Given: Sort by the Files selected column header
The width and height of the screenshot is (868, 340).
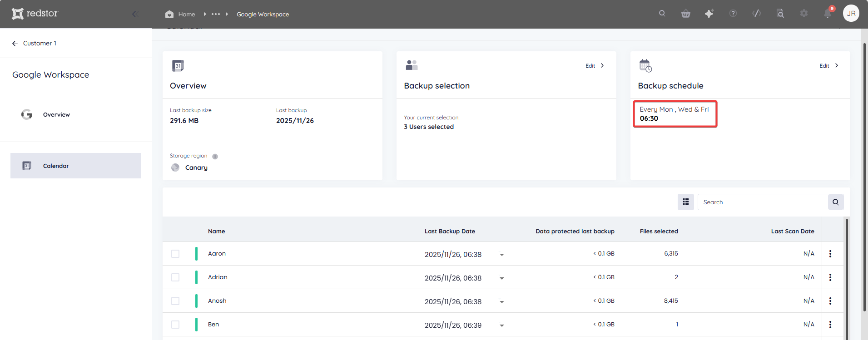Looking at the screenshot, I should click(659, 231).
